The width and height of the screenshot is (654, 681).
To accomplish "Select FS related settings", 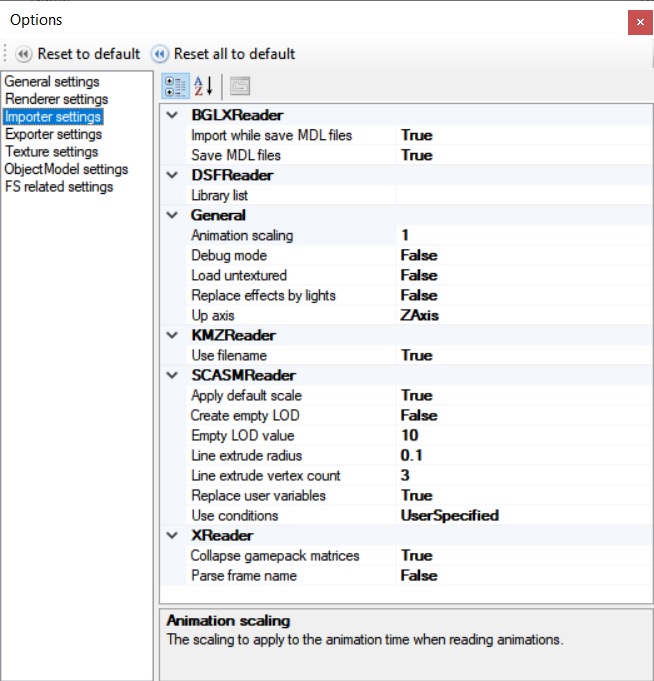I will pos(59,187).
